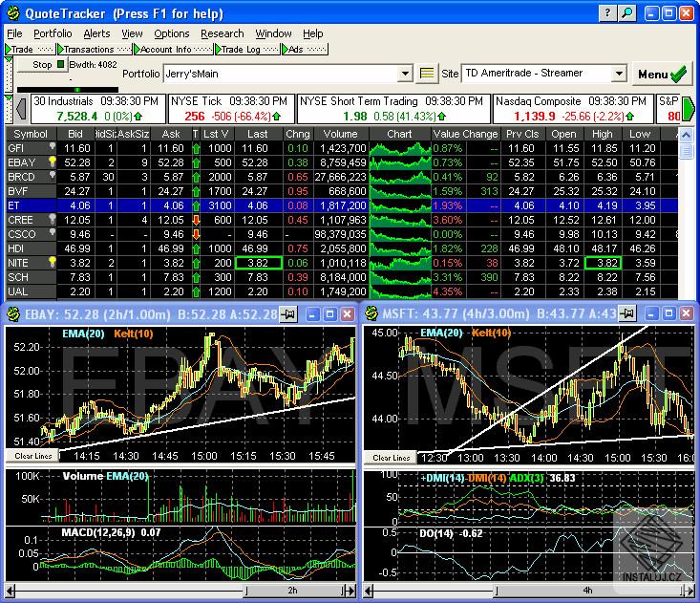Image resolution: width=700 pixels, height=603 pixels.
Task: Click the title bar magnifier icon
Action: point(627,13)
